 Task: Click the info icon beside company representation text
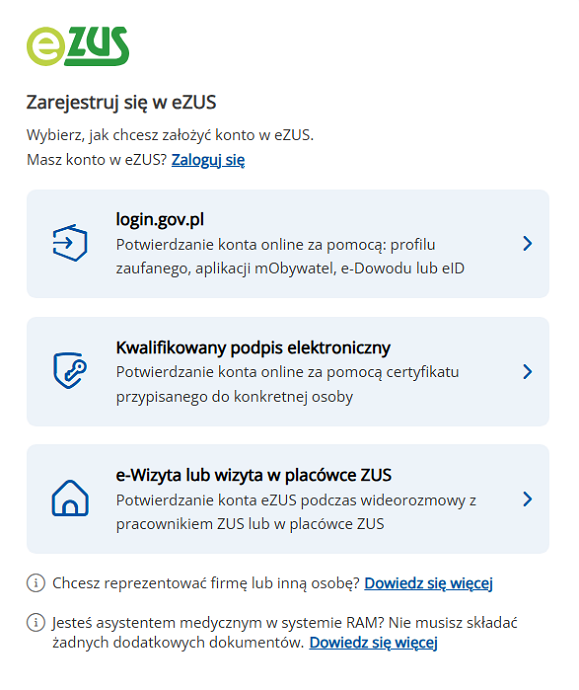coord(36,583)
